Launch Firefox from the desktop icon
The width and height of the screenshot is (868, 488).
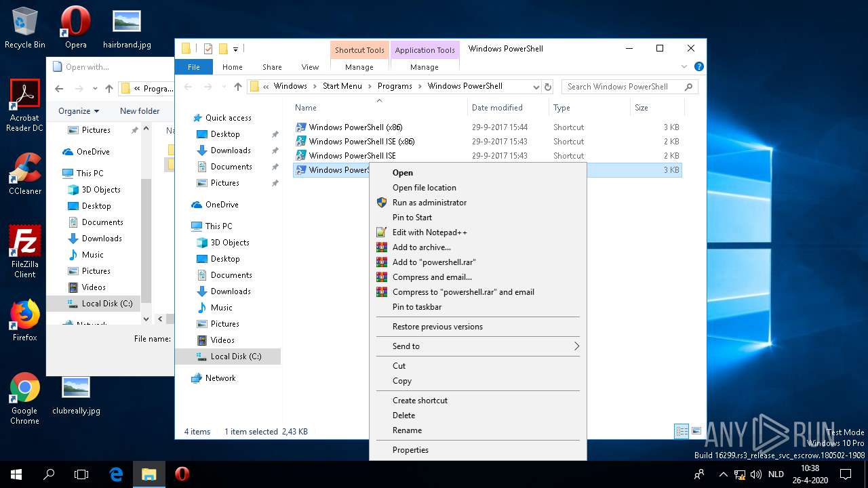pyautogui.click(x=25, y=320)
